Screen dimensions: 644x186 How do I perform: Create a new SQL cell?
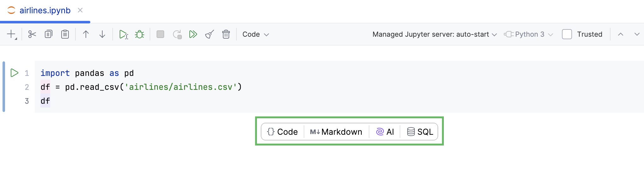click(x=420, y=132)
